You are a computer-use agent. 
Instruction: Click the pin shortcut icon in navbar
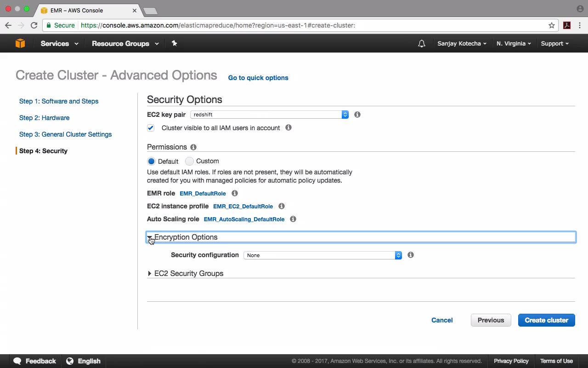tap(174, 43)
